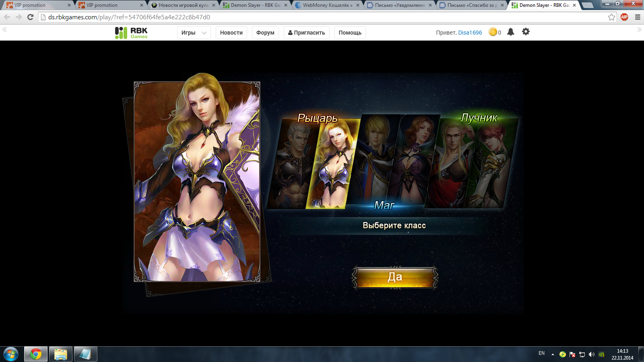Select the female Knight character portrait

pos(333,165)
